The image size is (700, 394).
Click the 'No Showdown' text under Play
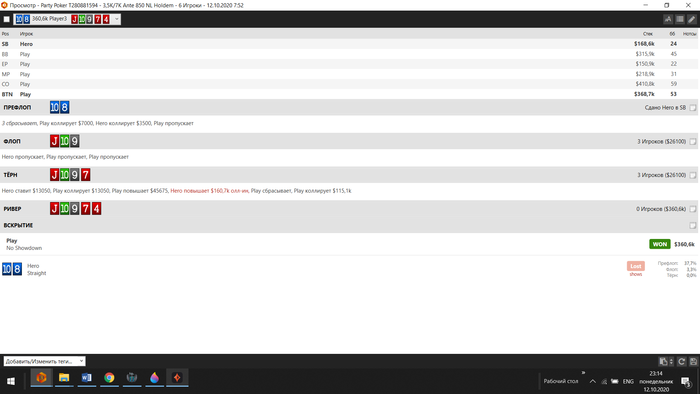pyautogui.click(x=24, y=248)
